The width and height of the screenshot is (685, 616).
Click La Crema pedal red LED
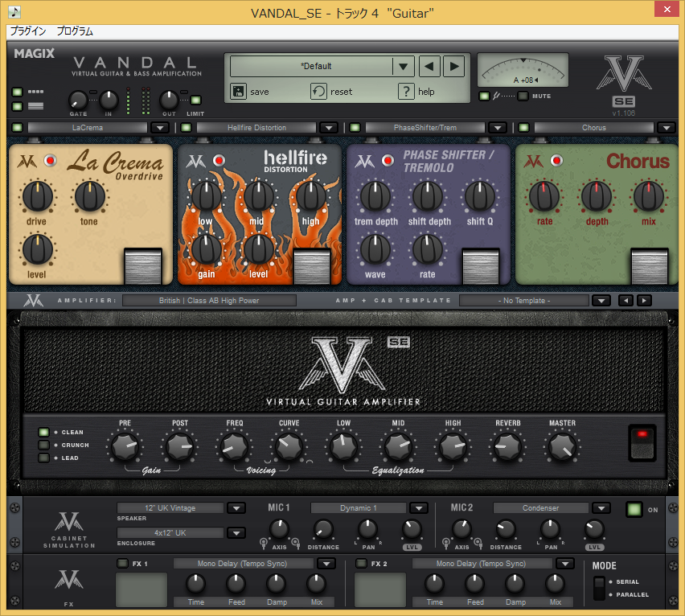pyautogui.click(x=50, y=160)
